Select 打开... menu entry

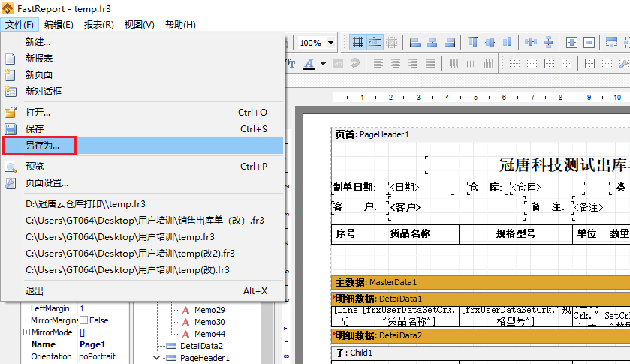(143, 112)
